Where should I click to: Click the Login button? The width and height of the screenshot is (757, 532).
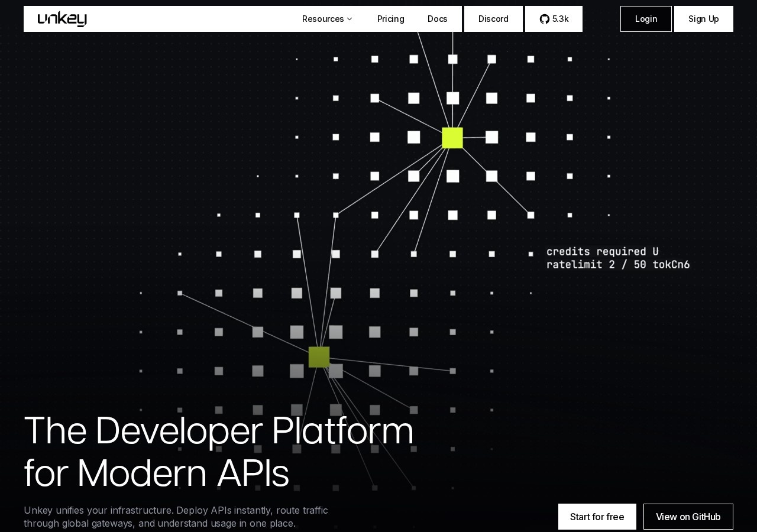(646, 19)
